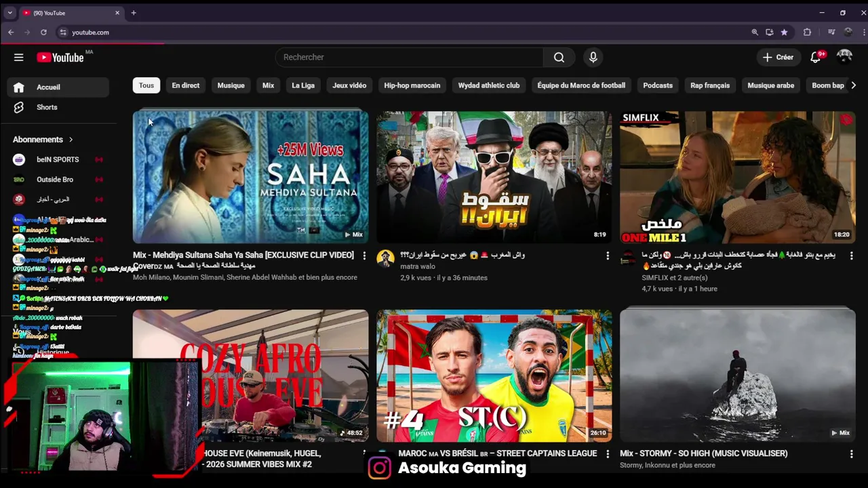The image size is (868, 488).
Task: Bookmark this page with star icon
Action: (x=784, y=32)
